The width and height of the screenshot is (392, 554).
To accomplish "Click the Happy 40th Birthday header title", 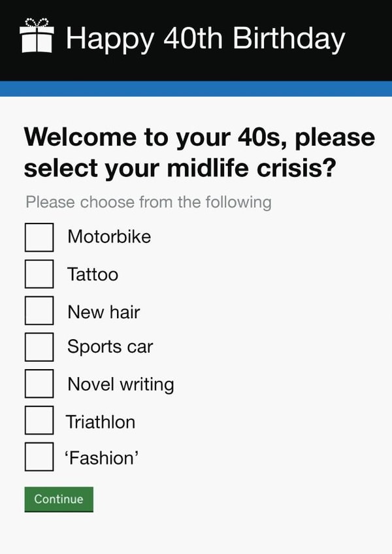I will (207, 38).
